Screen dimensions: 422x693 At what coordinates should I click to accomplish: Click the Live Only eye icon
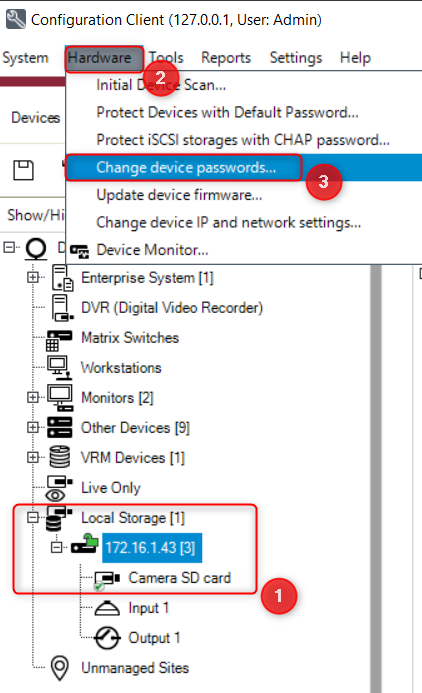pyautogui.click(x=59, y=487)
